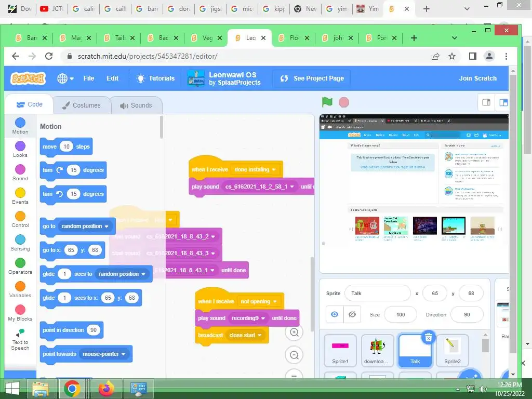Image resolution: width=532 pixels, height=399 pixels.
Task: Select the Events block category
Action: [x=20, y=196]
